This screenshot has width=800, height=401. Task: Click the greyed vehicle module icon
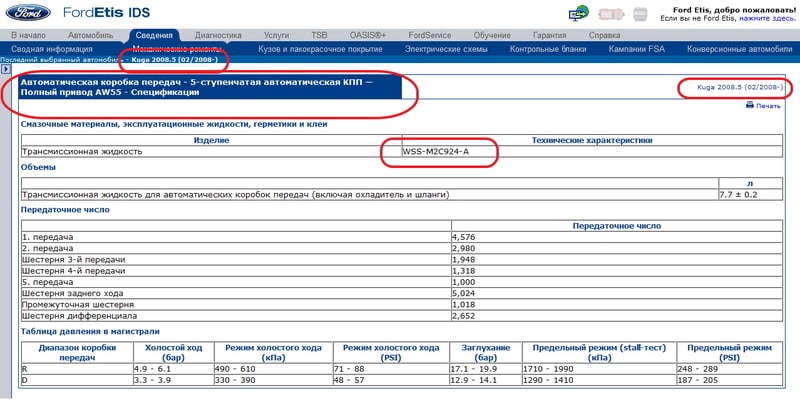(611, 14)
